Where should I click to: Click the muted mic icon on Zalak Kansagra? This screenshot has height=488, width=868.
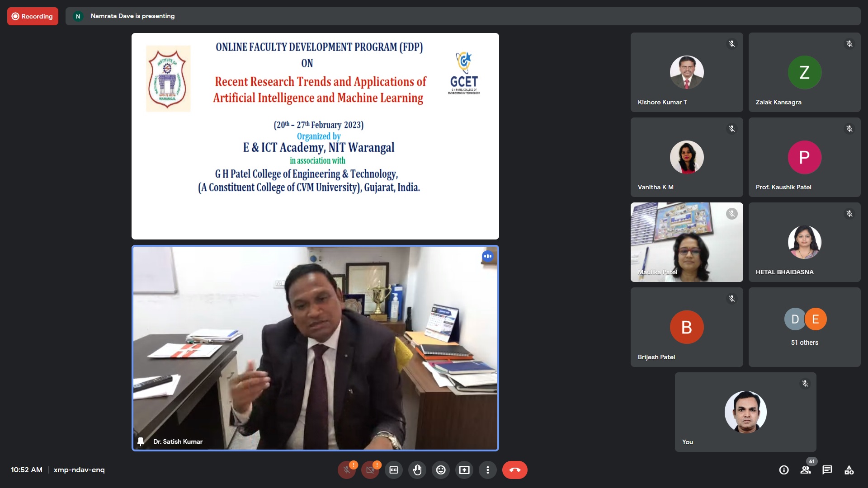[x=849, y=44]
